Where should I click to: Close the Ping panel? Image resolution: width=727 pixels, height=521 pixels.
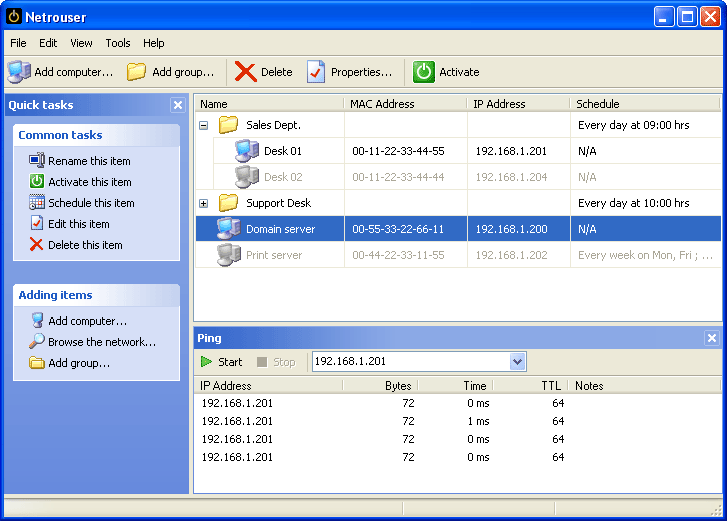click(712, 338)
